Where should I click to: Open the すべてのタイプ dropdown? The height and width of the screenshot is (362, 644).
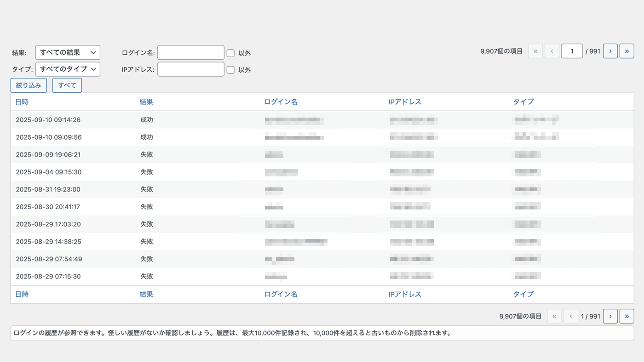tap(68, 69)
